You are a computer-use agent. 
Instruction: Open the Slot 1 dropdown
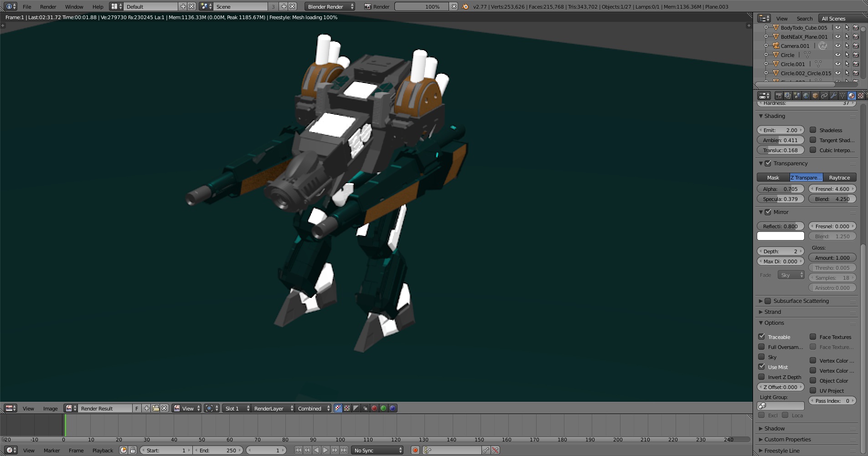tap(236, 408)
